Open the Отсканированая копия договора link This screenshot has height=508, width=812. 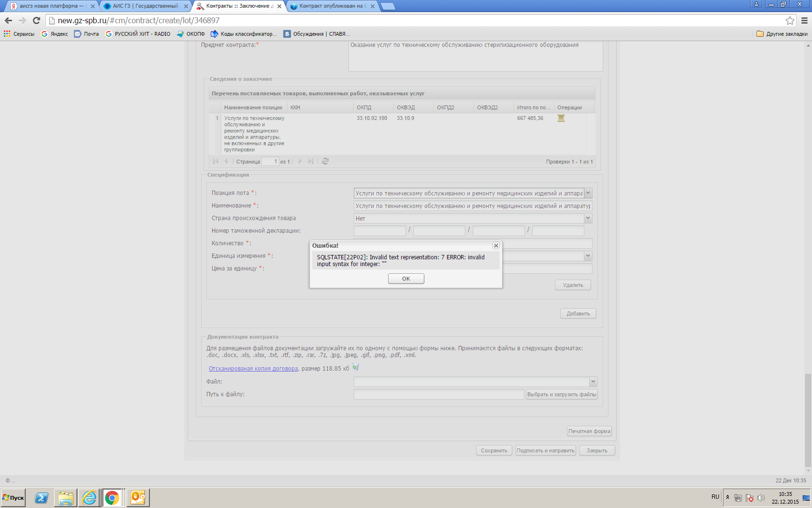[253, 369]
